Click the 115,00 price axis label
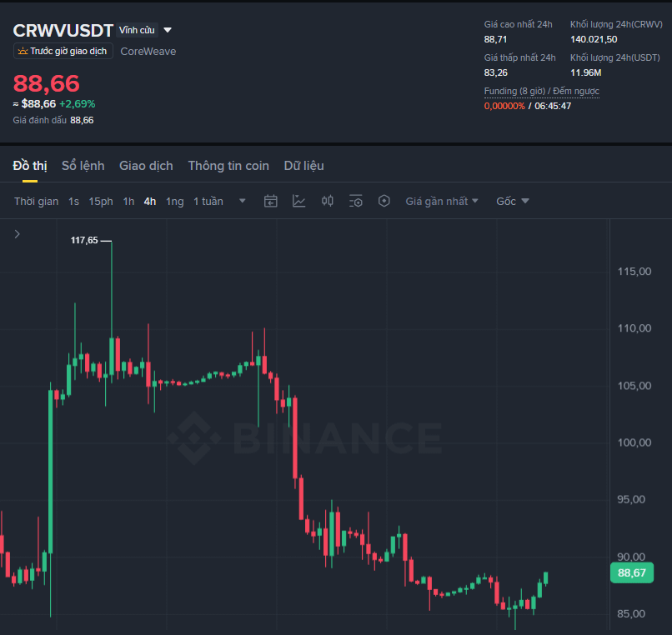Viewport: 672px width, 635px height. pos(634,271)
